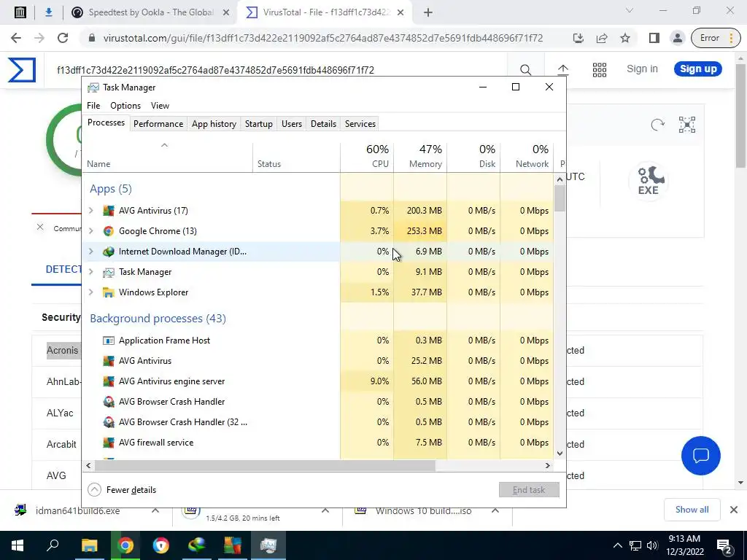Screen dimensions: 747x560
Task: Open a new Chrome tab
Action: click(x=427, y=12)
